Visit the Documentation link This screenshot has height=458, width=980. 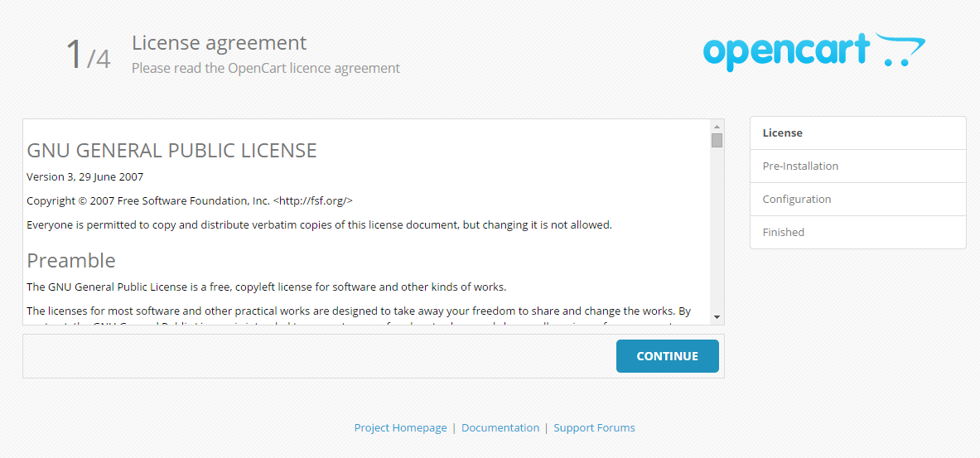tap(500, 428)
